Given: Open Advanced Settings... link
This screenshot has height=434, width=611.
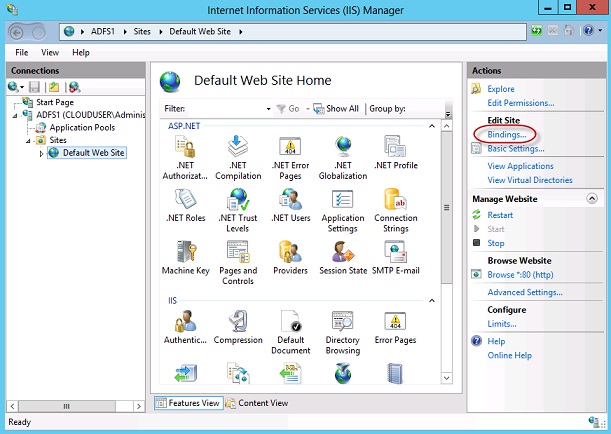Looking at the screenshot, I should [525, 292].
